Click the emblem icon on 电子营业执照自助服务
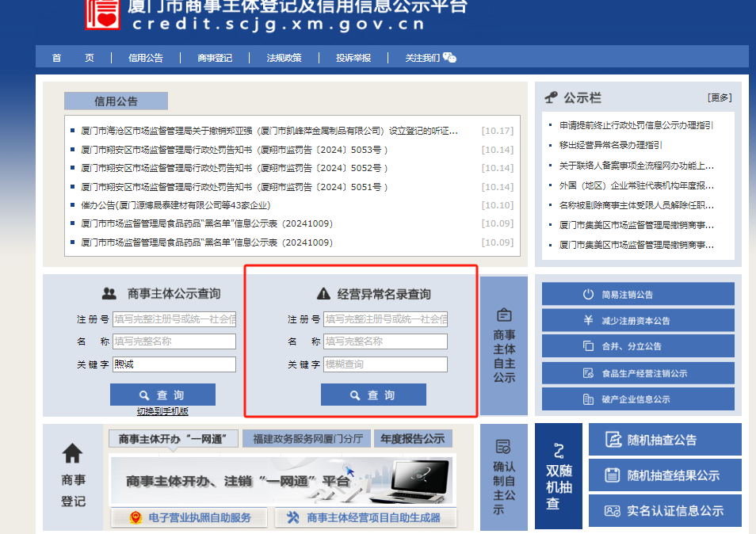Image resolution: width=756 pixels, height=534 pixels. [x=136, y=517]
